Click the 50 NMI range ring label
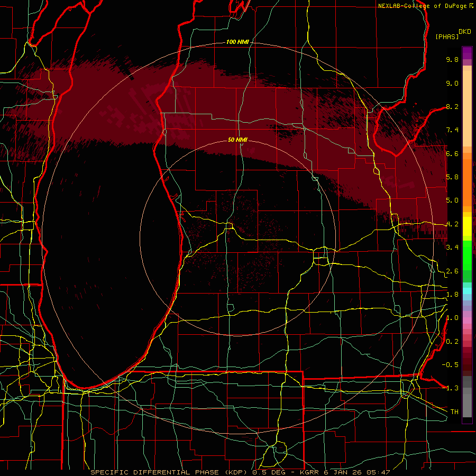Viewport: 476px width, 476px height. pyautogui.click(x=237, y=140)
